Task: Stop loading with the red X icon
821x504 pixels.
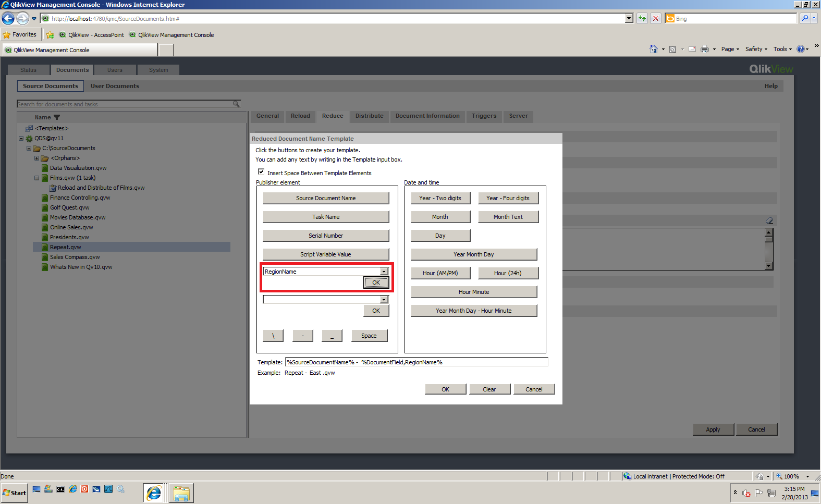Action: (656, 19)
